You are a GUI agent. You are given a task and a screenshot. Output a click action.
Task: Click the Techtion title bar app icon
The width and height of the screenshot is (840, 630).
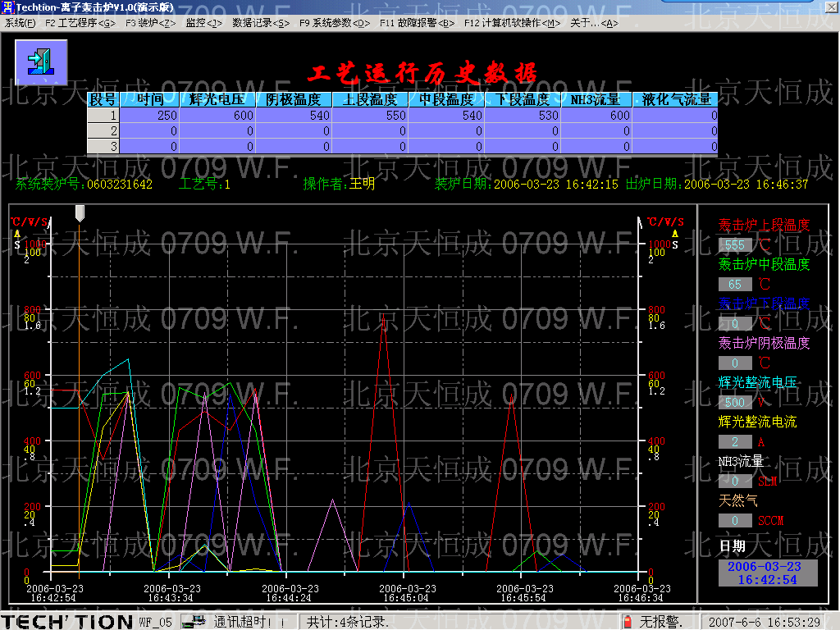tap(7, 7)
